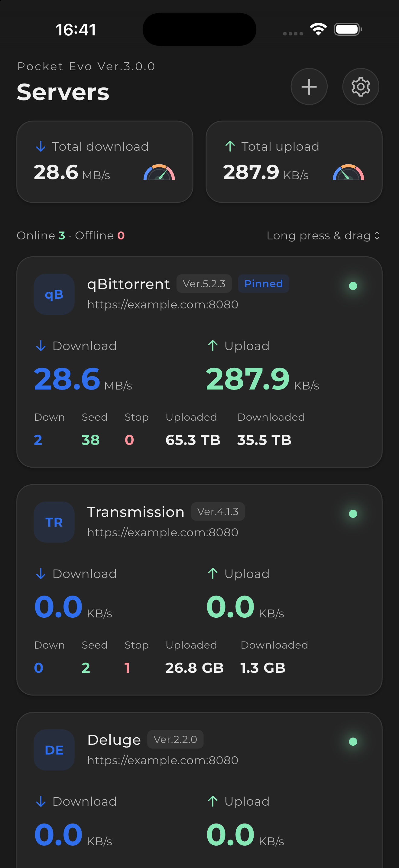Tap the Ver.4.1.3 version badge
This screenshot has height=868, width=399.
point(218,511)
